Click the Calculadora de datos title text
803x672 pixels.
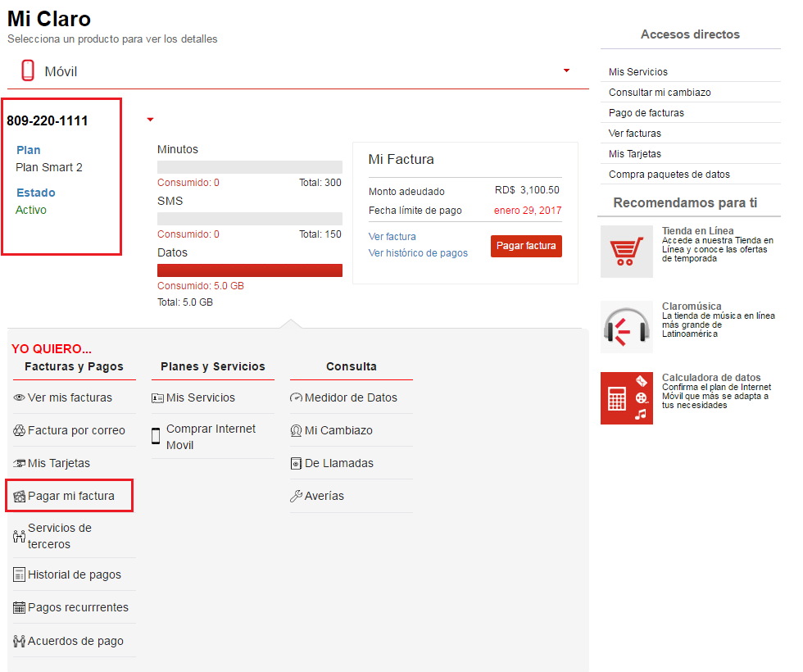click(x=711, y=377)
